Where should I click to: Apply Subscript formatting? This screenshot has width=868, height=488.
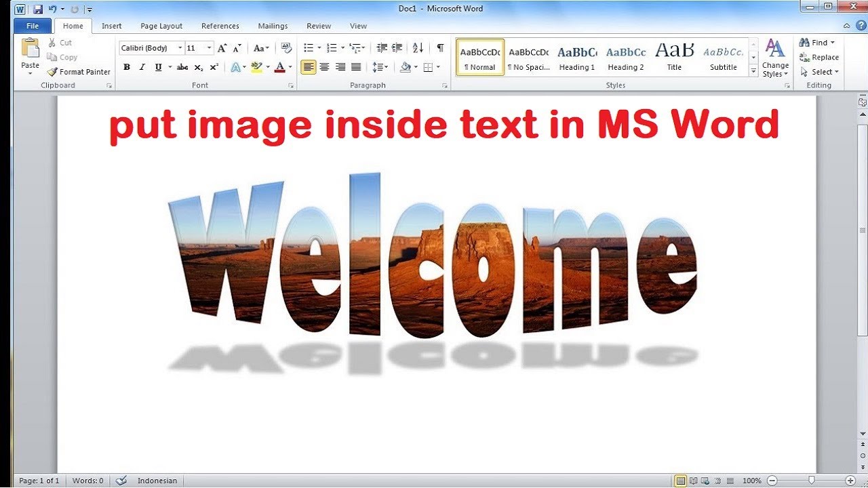tap(198, 67)
